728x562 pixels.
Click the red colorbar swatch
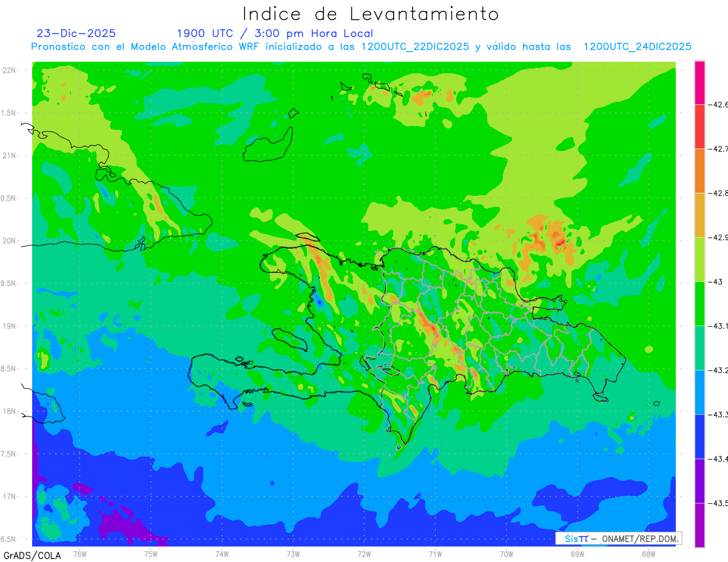click(x=699, y=126)
